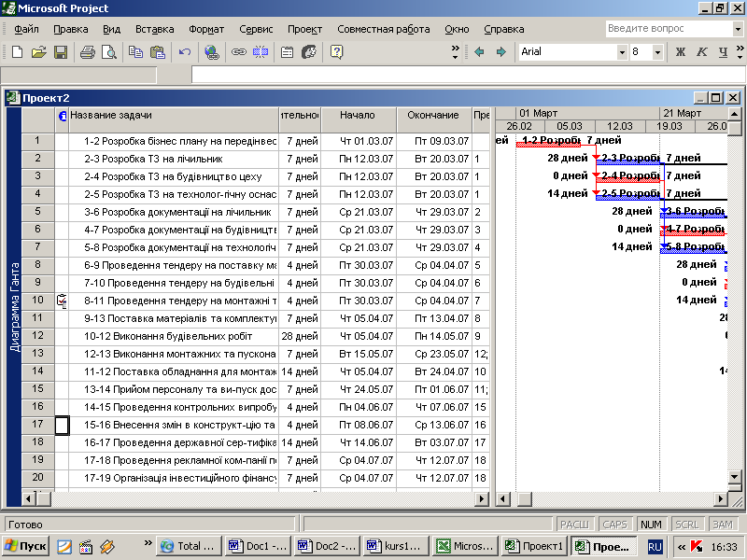Create a new project with New icon
Screen dimensions: 747x560
[x=17, y=52]
